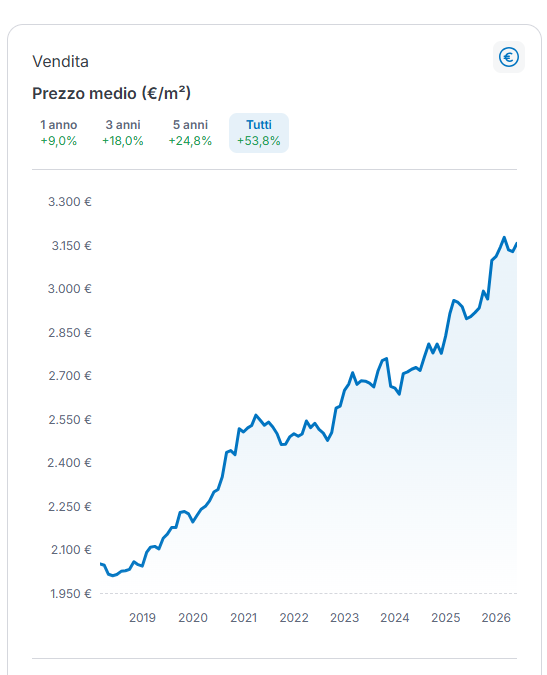This screenshot has width=547, height=675.
Task: Click the 2025 axis marker
Action: 446,618
